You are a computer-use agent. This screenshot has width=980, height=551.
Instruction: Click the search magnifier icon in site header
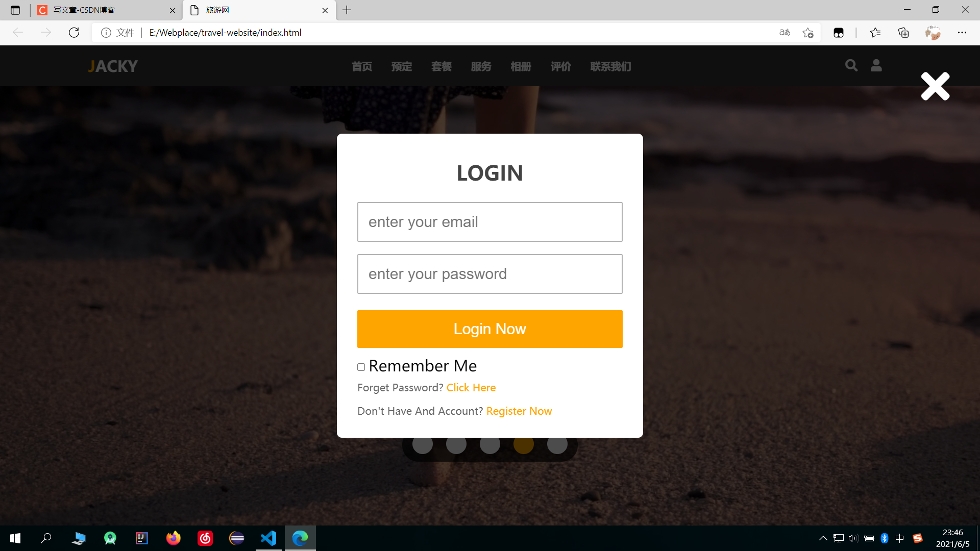851,65
